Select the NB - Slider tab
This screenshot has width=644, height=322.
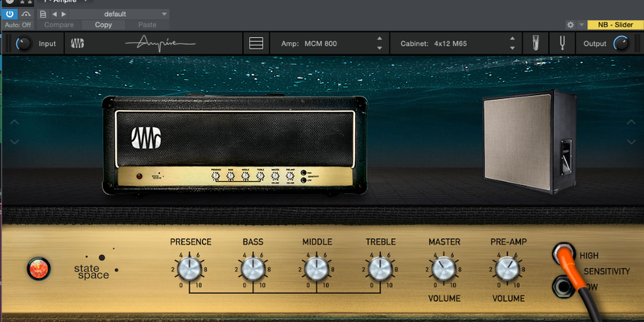pos(615,25)
